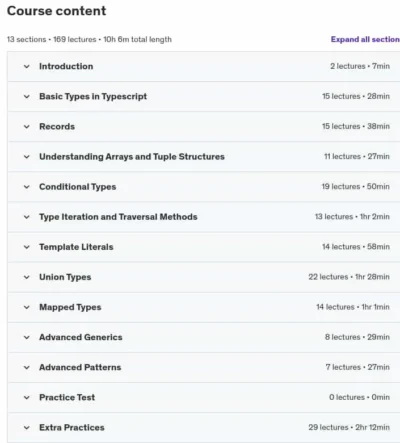Expand the Extra Practices chevron
The height and width of the screenshot is (443, 400).
click(x=27, y=428)
